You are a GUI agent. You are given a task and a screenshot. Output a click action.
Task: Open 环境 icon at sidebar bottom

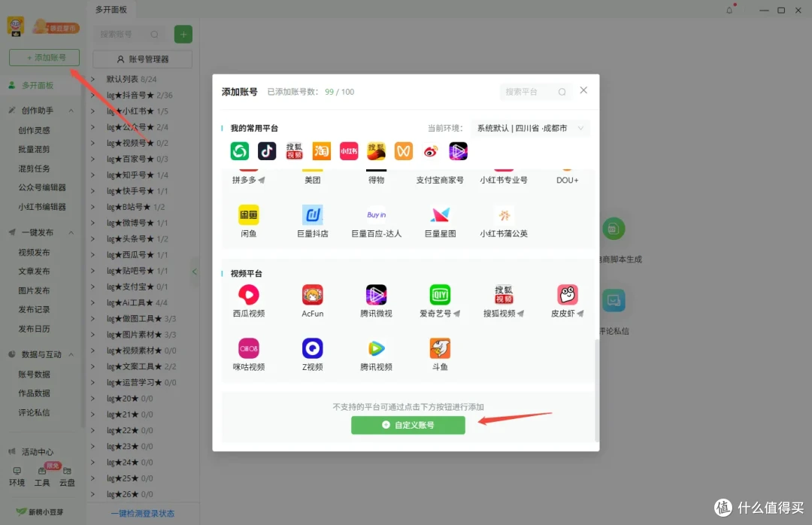click(17, 476)
